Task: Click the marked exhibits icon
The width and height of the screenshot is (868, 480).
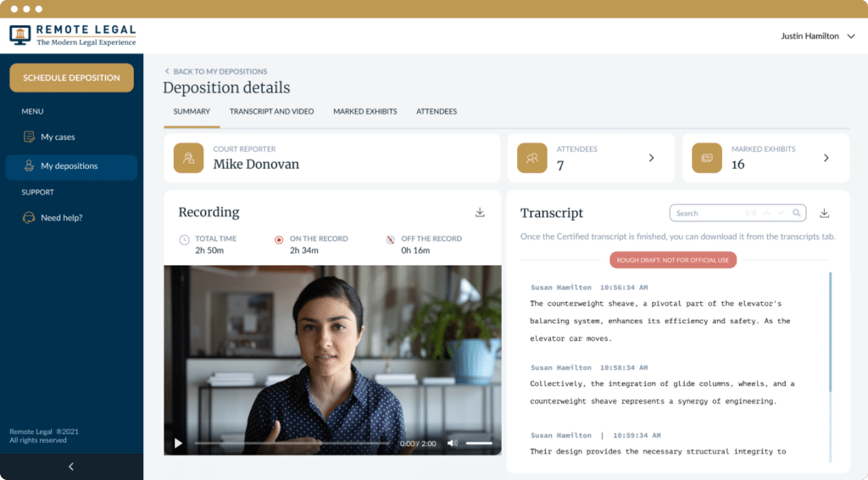Action: 707,158
